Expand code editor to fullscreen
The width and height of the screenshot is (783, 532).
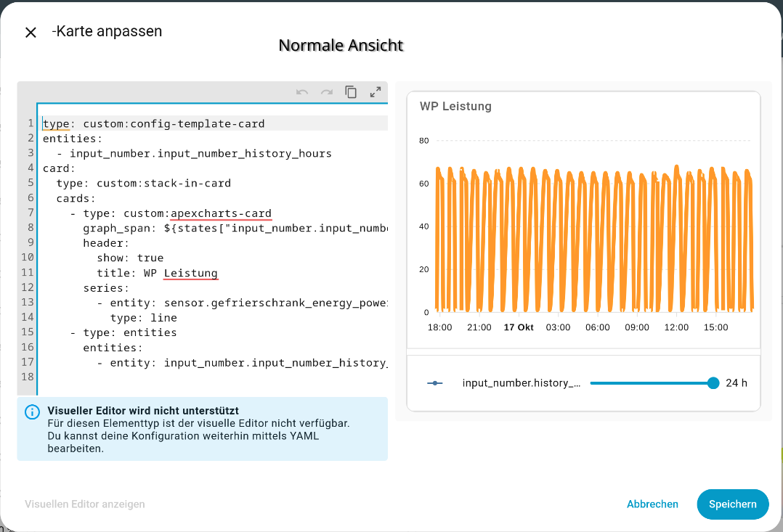pyautogui.click(x=376, y=92)
